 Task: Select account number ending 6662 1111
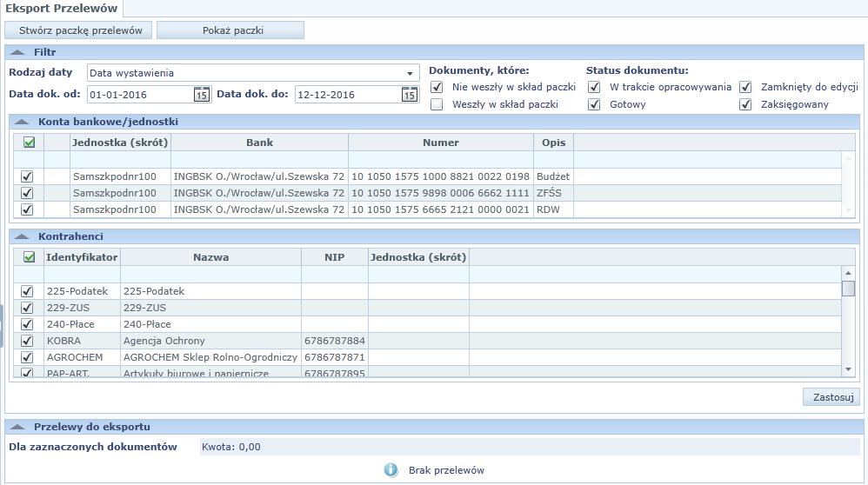pyautogui.click(x=441, y=193)
